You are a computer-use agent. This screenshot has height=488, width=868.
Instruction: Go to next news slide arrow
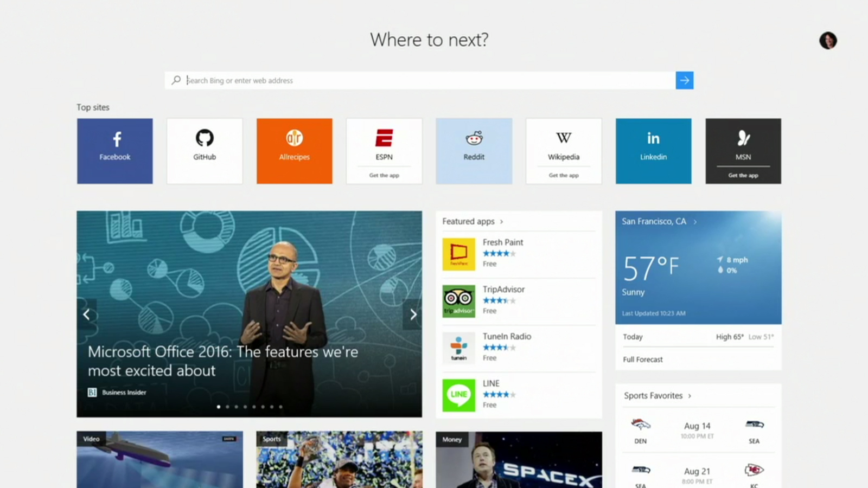[x=413, y=314]
